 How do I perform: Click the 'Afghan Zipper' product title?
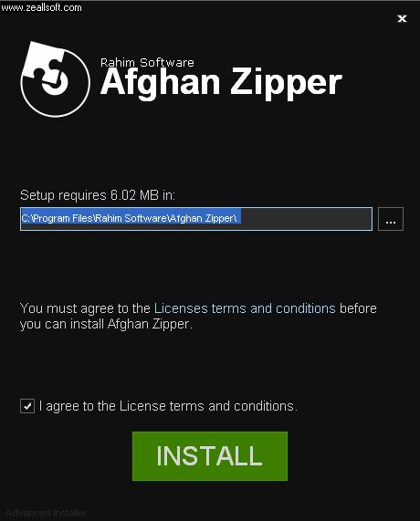coord(221,83)
